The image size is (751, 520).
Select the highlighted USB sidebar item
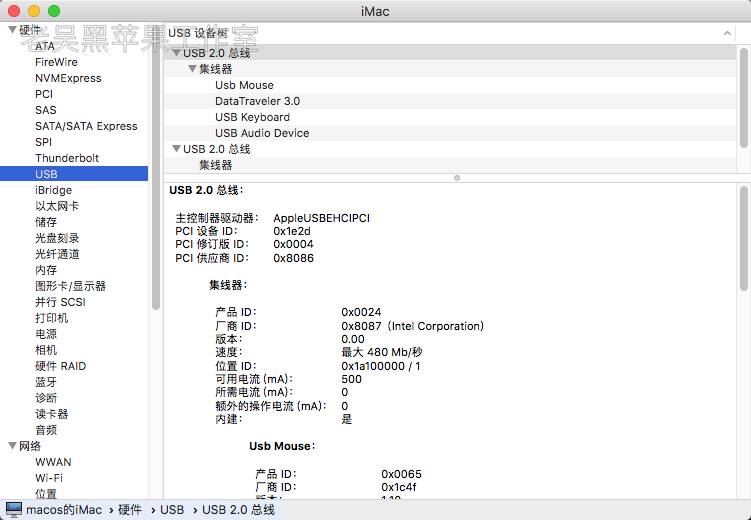(74, 174)
